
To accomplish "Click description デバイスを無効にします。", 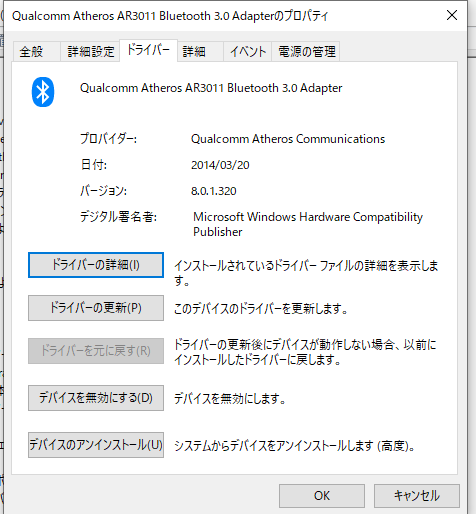I will point(230,398).
